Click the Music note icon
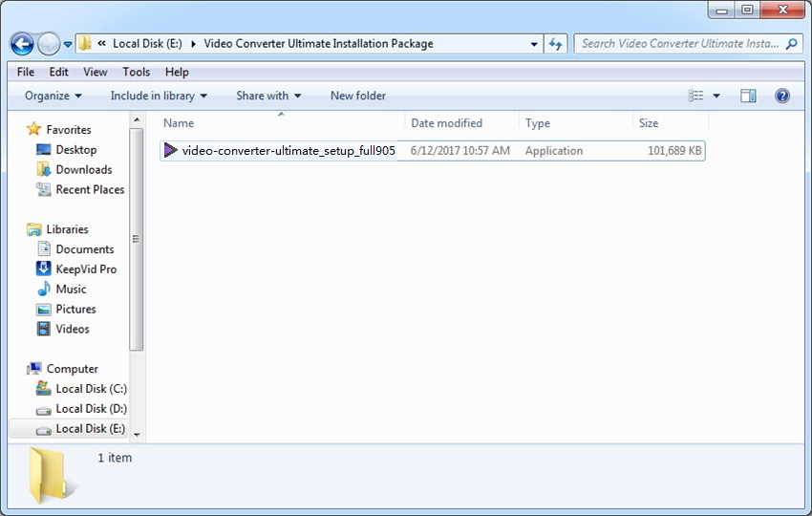Viewport: 812px width, 516px height. (44, 289)
